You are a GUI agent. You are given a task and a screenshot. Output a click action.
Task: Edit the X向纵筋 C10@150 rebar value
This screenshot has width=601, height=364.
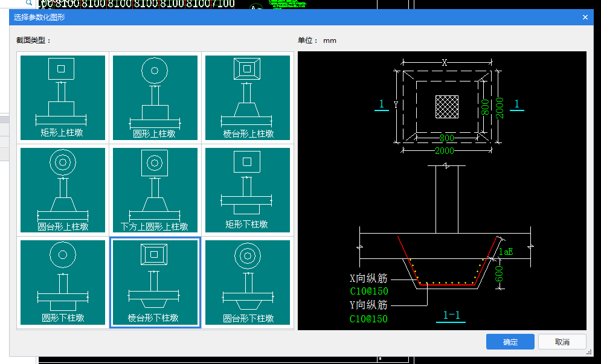tap(368, 291)
